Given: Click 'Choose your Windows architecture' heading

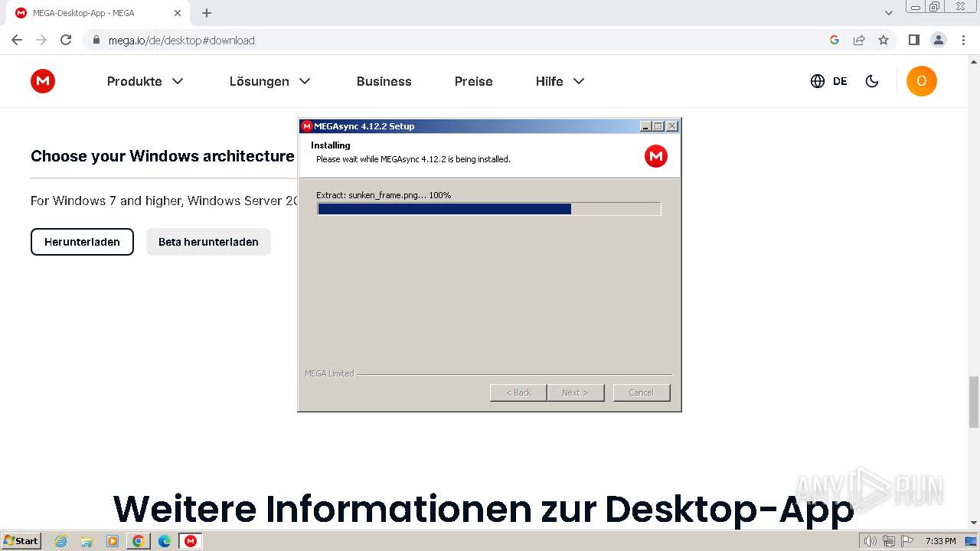Looking at the screenshot, I should (162, 156).
